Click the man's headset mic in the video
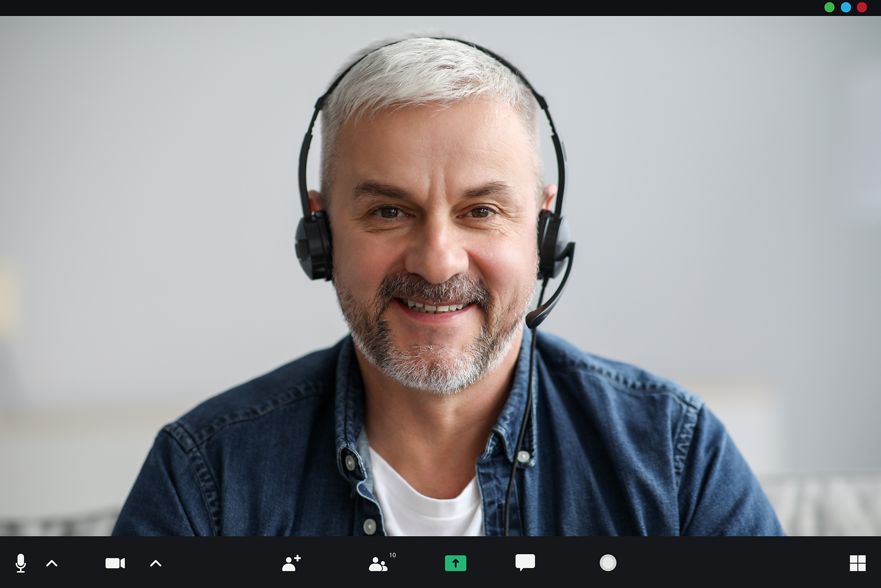This screenshot has height=588, width=881. tap(535, 318)
